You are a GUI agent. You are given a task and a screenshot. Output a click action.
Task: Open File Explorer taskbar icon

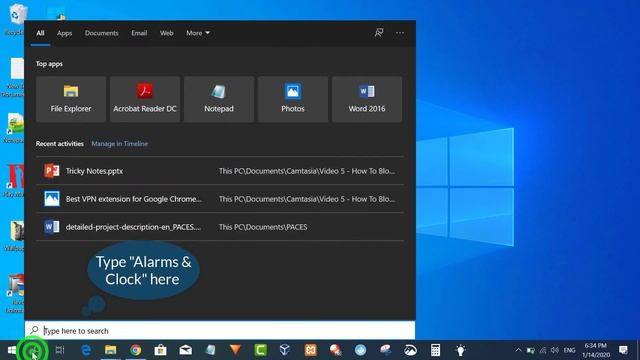point(111,350)
